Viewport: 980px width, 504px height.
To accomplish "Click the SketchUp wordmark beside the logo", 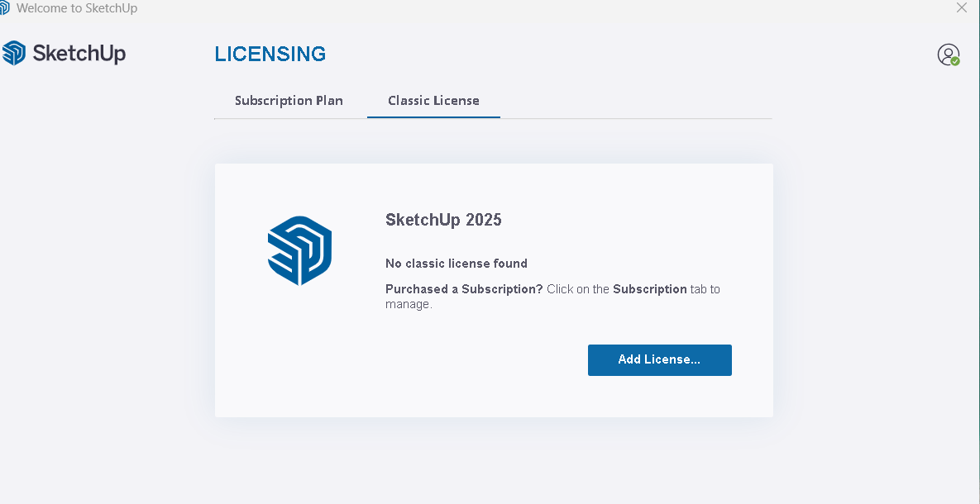I will (79, 54).
